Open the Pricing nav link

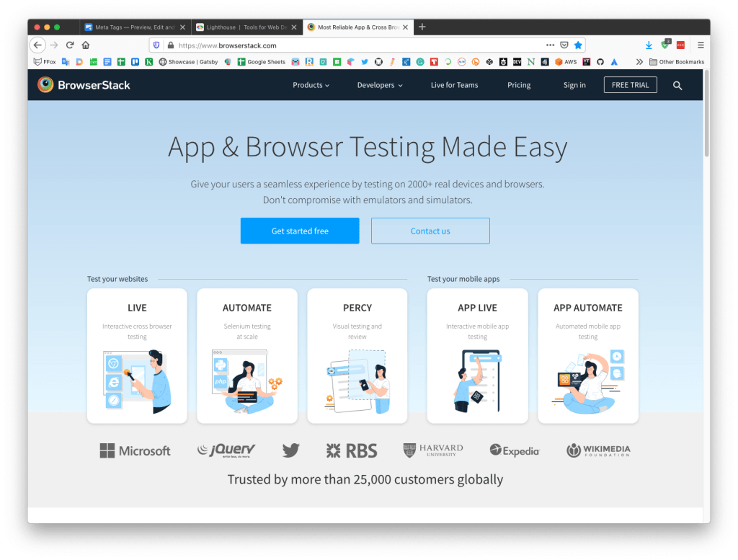(x=519, y=85)
